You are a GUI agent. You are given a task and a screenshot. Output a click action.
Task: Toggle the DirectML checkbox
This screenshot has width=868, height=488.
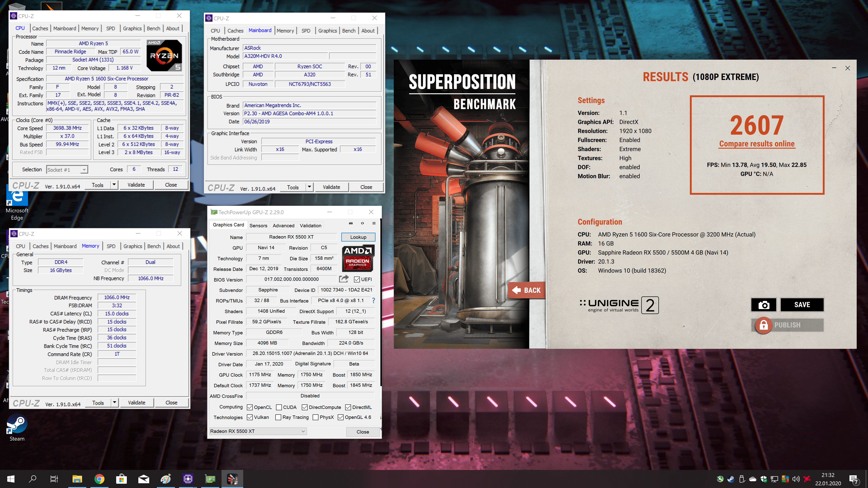click(348, 407)
